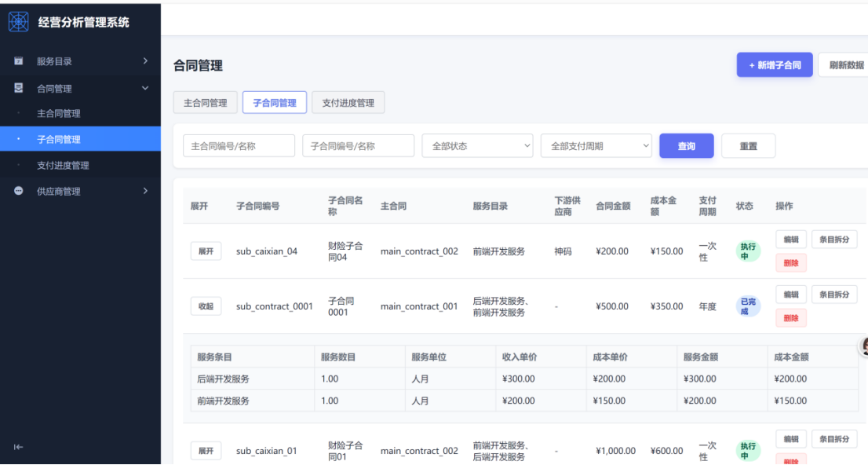The height and width of the screenshot is (465, 868).
Task: Click the 前端开发服务 item in the sub-table
Action: [223, 400]
